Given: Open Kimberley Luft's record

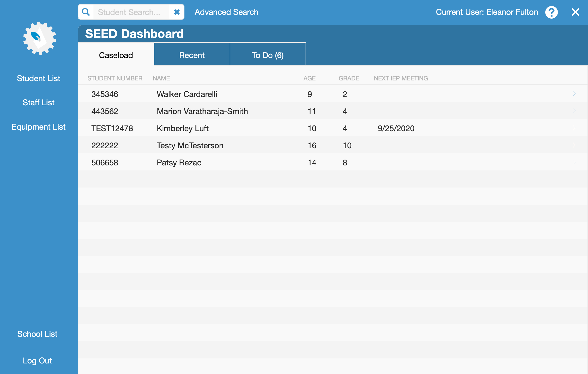Looking at the screenshot, I should [183, 128].
